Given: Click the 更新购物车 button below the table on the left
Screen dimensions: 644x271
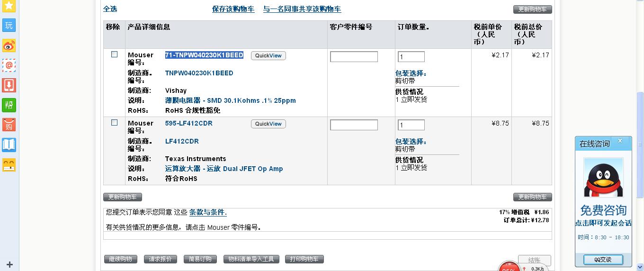Looking at the screenshot, I should coord(123,197).
